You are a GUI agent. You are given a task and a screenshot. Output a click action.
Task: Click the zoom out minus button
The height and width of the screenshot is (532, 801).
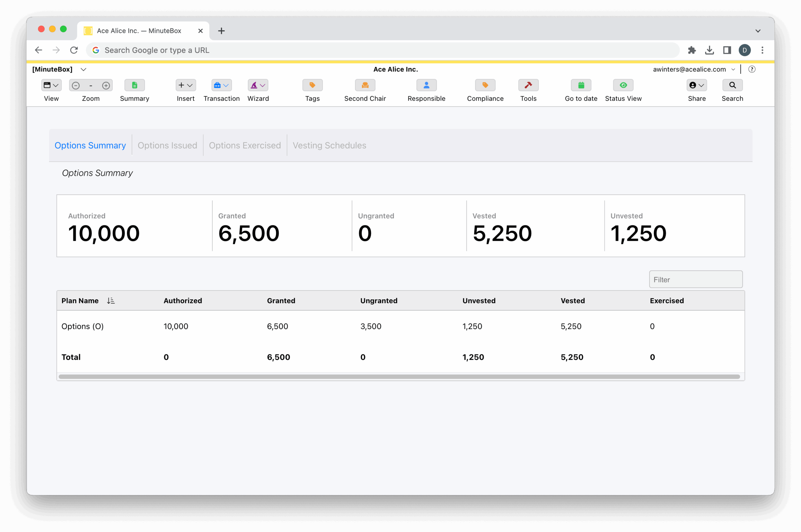tap(76, 85)
